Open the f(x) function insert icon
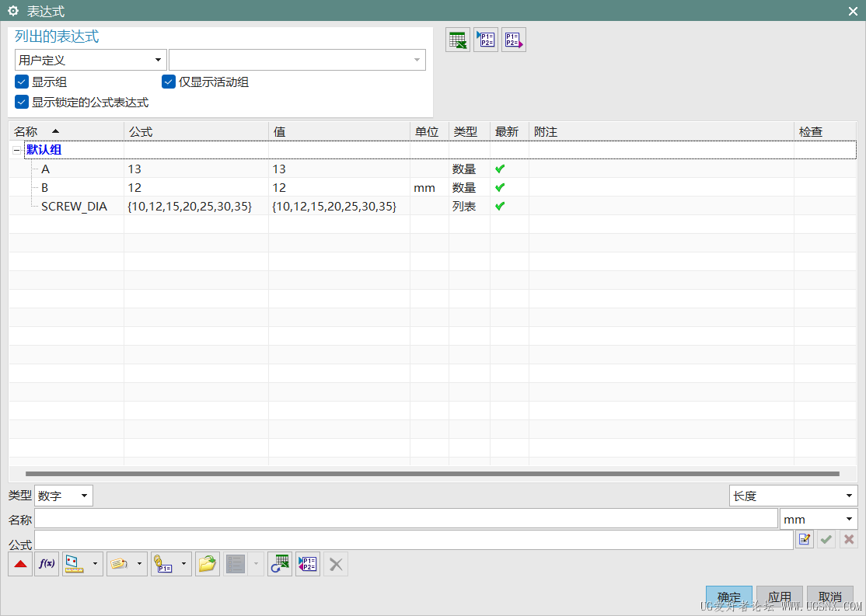This screenshot has width=866, height=616. (47, 564)
